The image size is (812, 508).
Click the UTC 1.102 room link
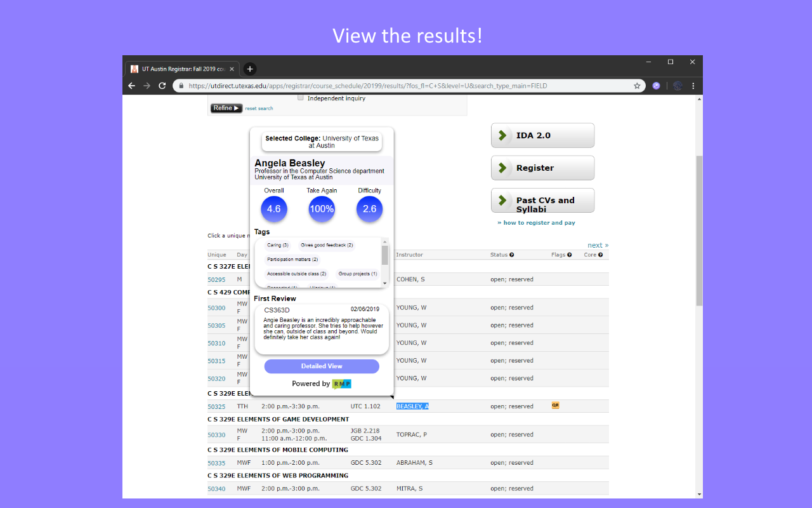(x=365, y=406)
